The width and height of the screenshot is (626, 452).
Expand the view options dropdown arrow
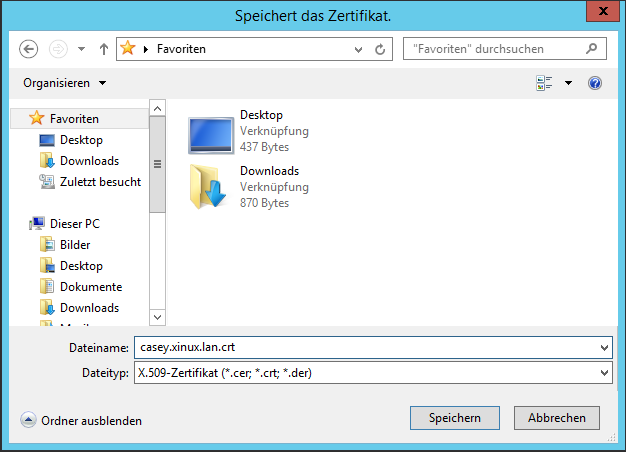click(569, 83)
